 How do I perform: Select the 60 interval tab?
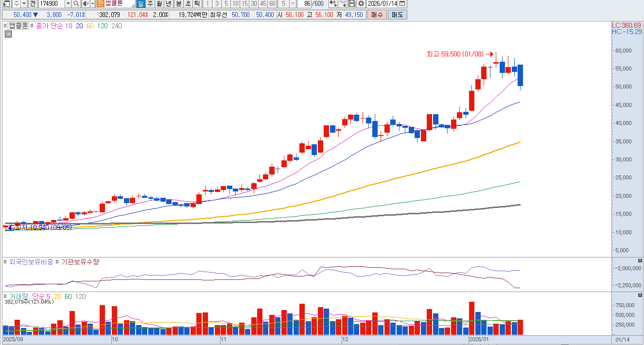click(272, 4)
